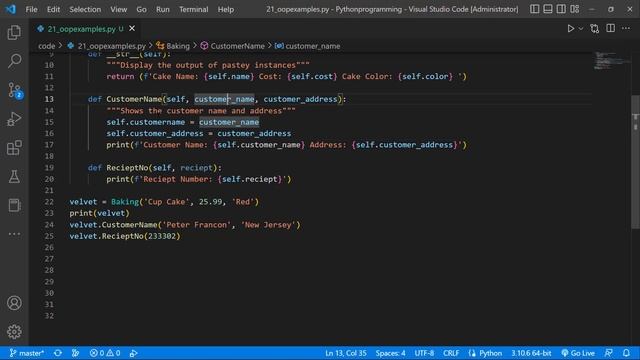Click the master* branch in status bar
Viewport: 640px width, 360px height.
[x=27, y=353]
